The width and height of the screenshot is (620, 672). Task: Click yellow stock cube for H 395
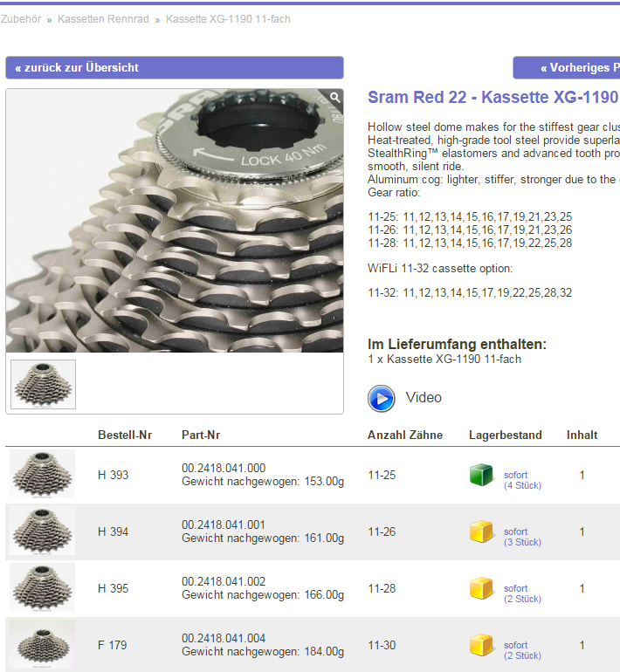tap(482, 588)
